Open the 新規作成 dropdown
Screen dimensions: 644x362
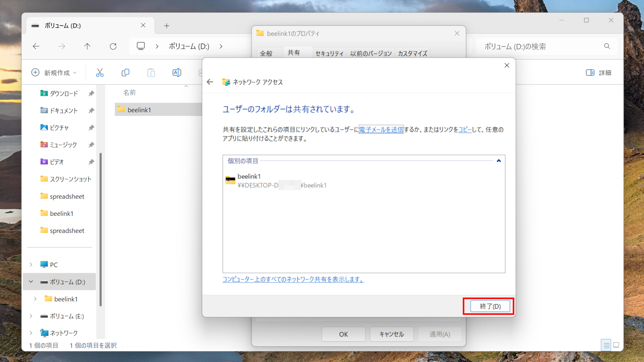(x=54, y=72)
